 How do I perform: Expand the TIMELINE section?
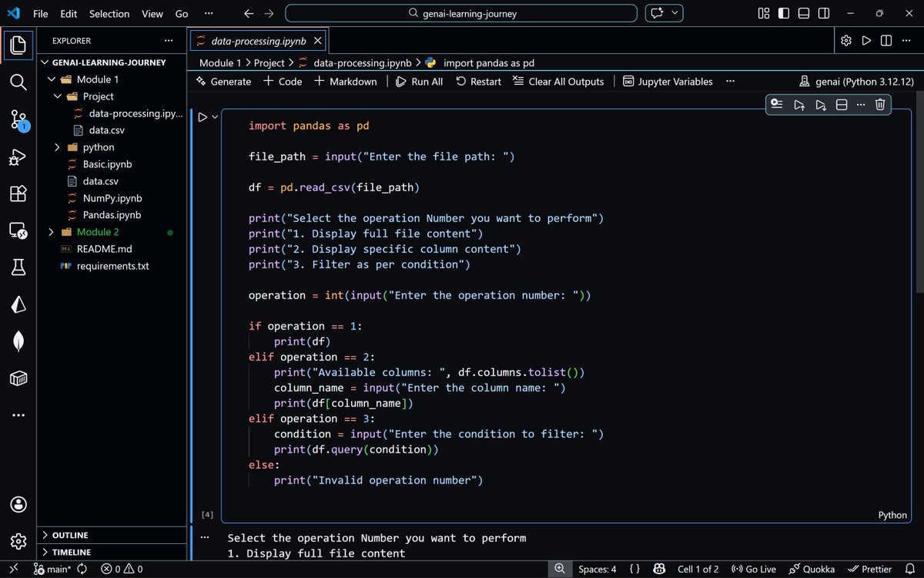(x=112, y=552)
